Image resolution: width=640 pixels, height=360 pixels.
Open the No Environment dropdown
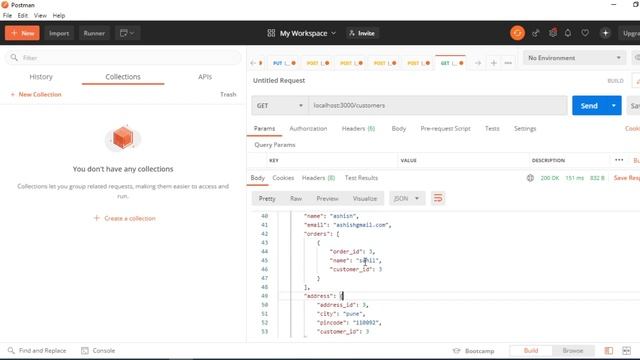574,58
